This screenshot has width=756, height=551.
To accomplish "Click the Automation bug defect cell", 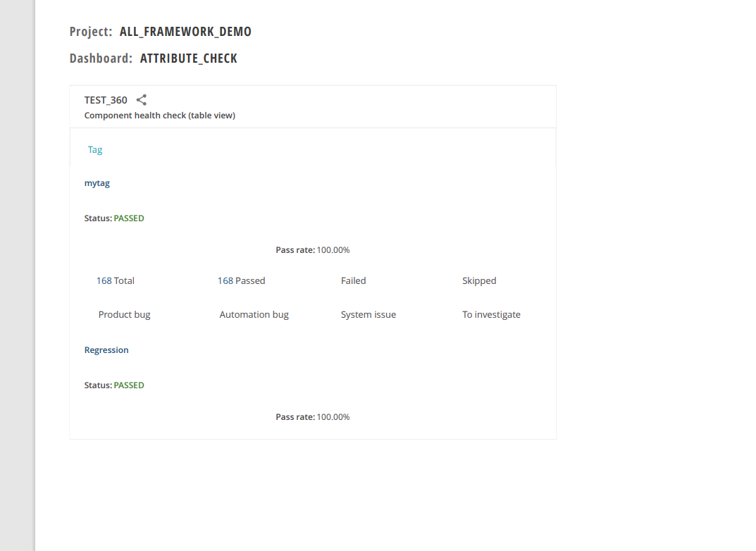I will point(254,314).
